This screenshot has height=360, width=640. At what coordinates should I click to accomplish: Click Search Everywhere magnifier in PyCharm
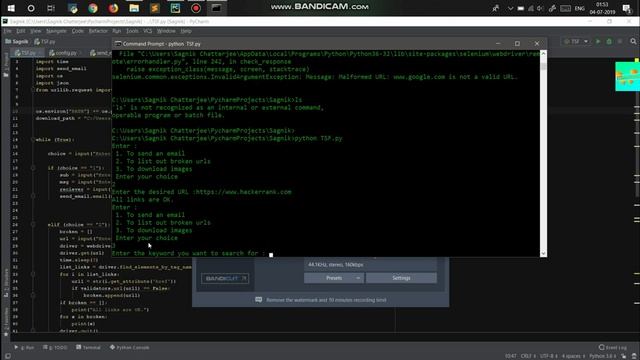coord(633,42)
